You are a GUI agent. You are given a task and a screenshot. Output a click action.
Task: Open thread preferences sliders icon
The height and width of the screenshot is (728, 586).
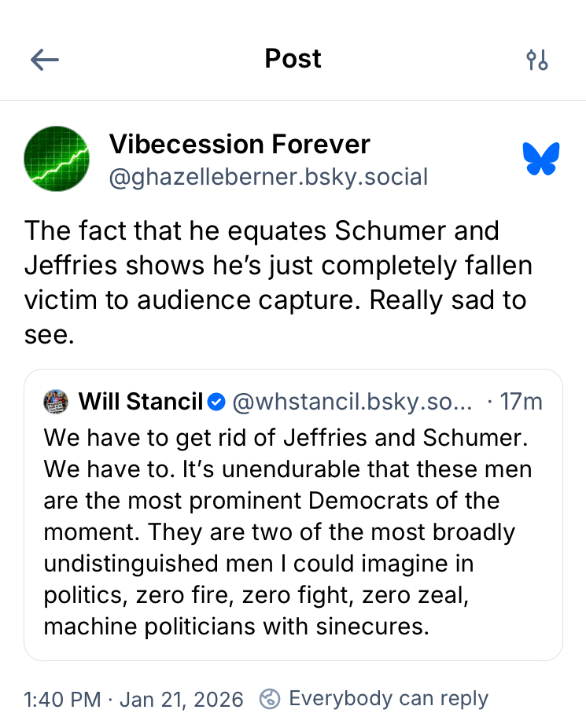point(537,60)
